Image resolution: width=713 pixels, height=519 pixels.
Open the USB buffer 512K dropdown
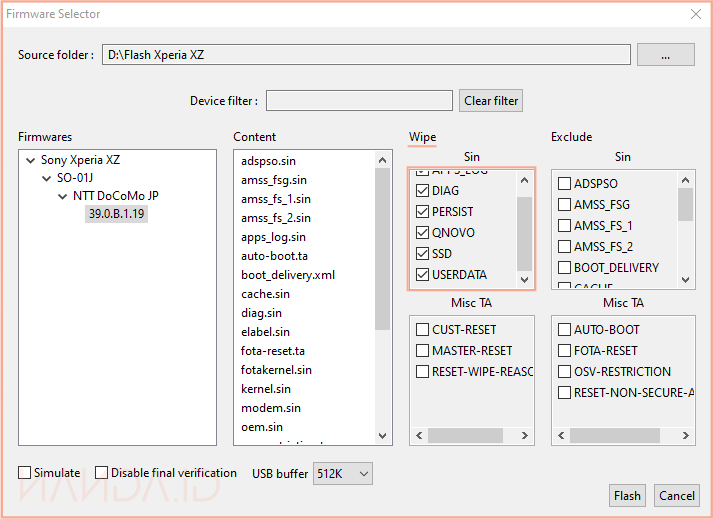coord(342,473)
